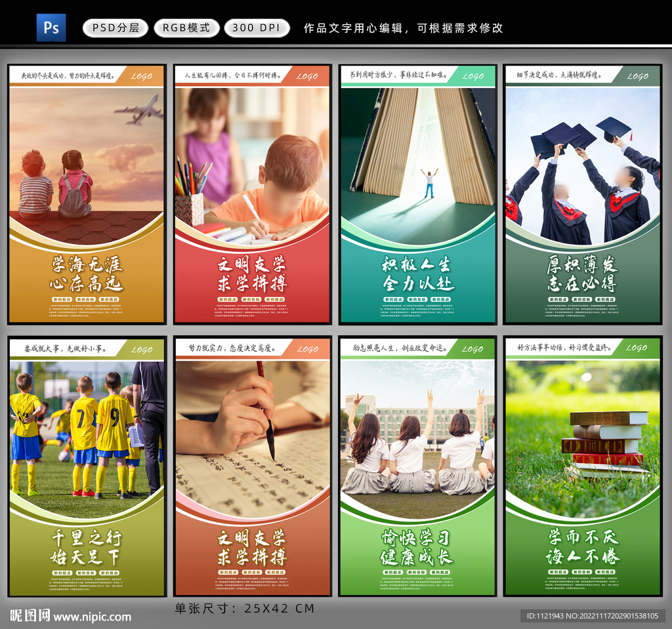Click LOGO on the 学海无涯 poster
The image size is (672, 629).
tap(142, 77)
